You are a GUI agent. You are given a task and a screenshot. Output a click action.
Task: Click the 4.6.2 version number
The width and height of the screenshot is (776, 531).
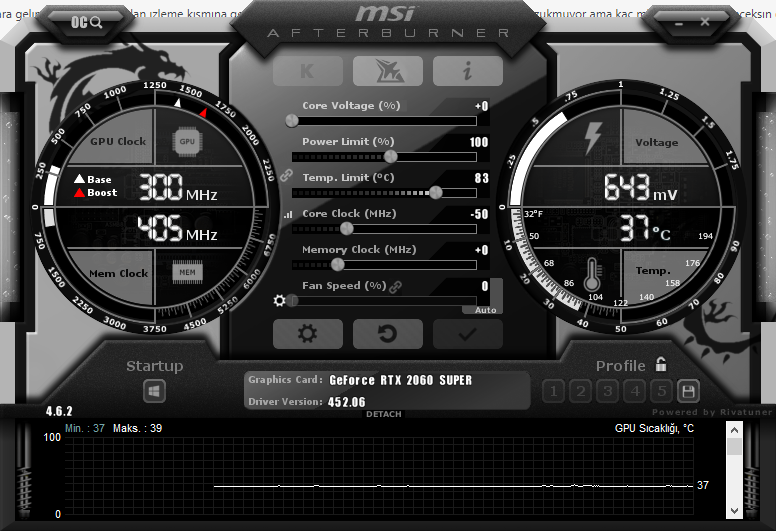[59, 411]
